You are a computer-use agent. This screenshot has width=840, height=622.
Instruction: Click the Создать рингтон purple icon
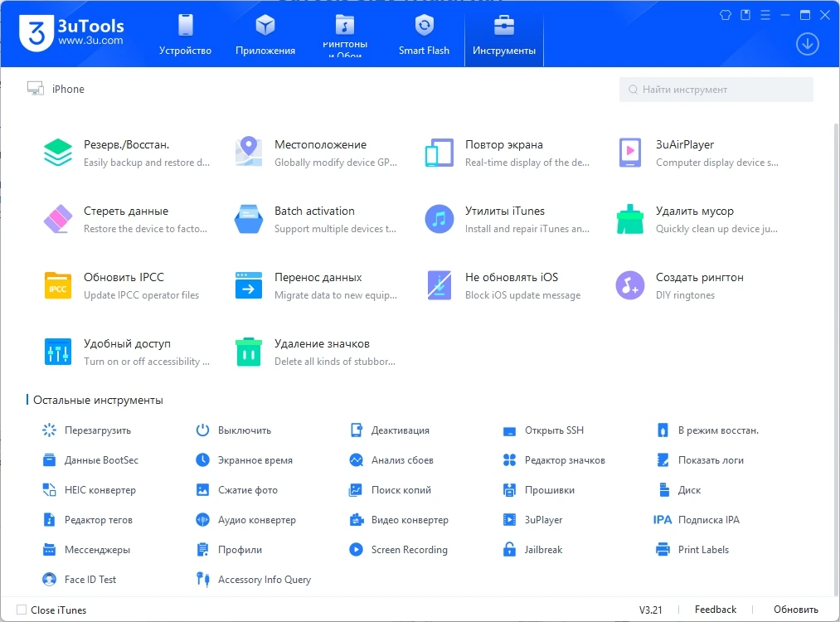pyautogui.click(x=630, y=285)
